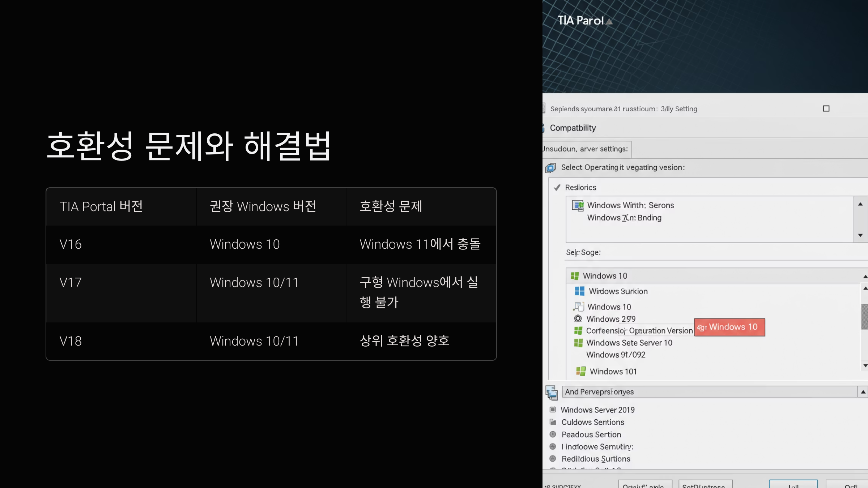Expand the And PerveprsTonyes dropdown arrow
Image resolution: width=868 pixels, height=488 pixels.
(x=863, y=392)
